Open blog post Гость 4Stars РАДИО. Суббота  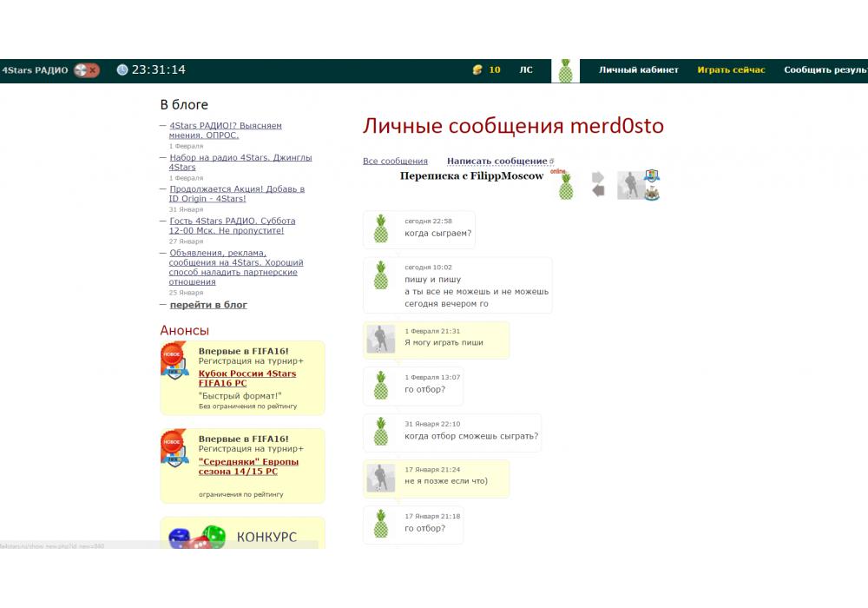click(x=232, y=225)
